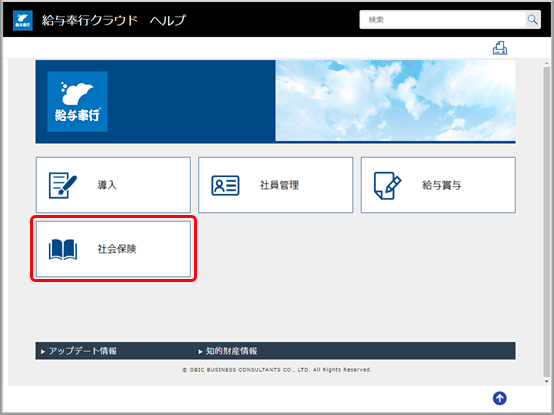Viewport: 554px width, 415px height.
Task: Click the scrollbar down arrow
Action: [x=547, y=381]
